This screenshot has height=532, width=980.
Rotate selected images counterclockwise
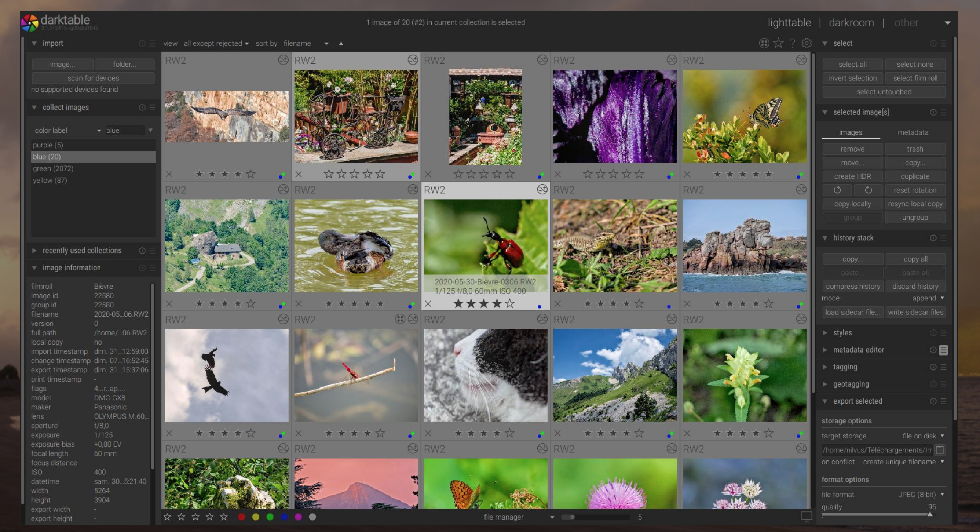coord(837,190)
